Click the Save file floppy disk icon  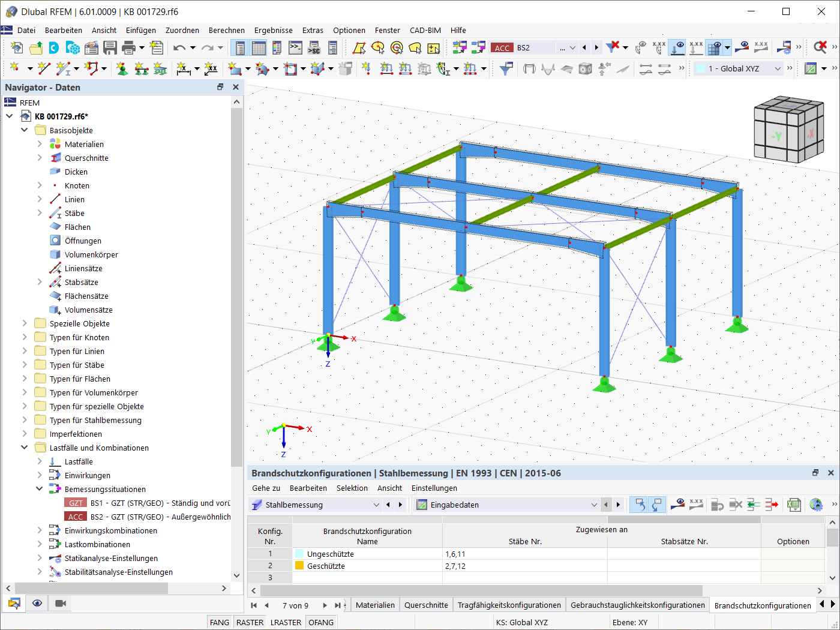110,47
